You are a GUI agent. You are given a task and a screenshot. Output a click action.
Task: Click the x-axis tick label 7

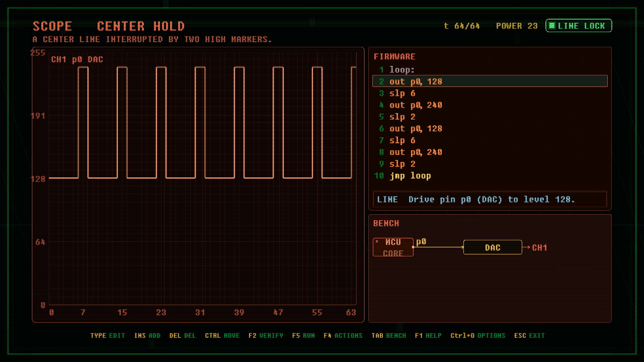coord(83,312)
